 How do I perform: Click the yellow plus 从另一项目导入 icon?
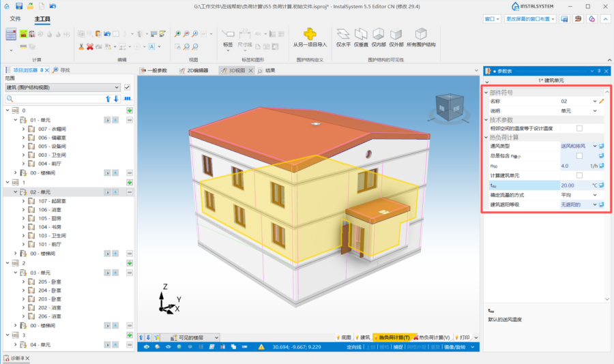310,33
